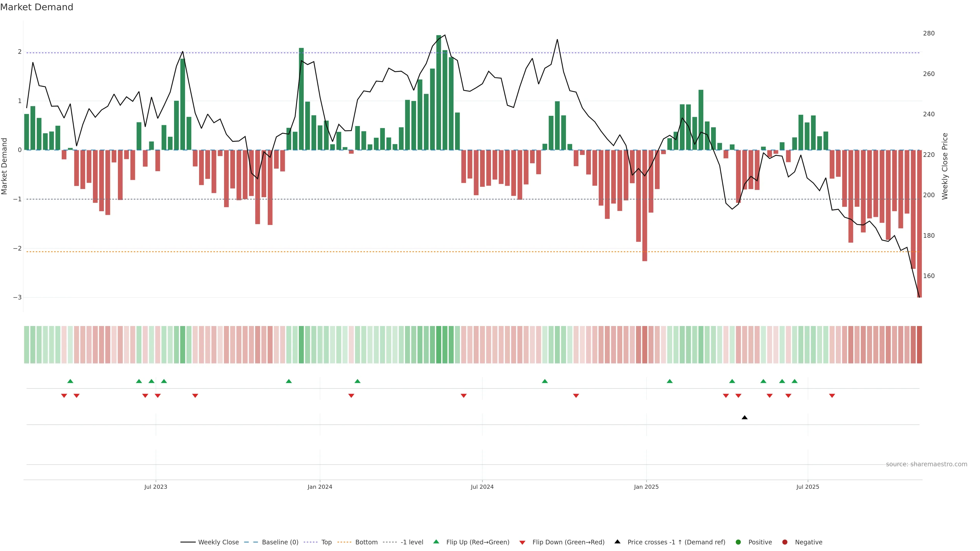This screenshot has height=551, width=980.
Task: Click the red Flip Down legend triangle
Action: pyautogui.click(x=522, y=542)
